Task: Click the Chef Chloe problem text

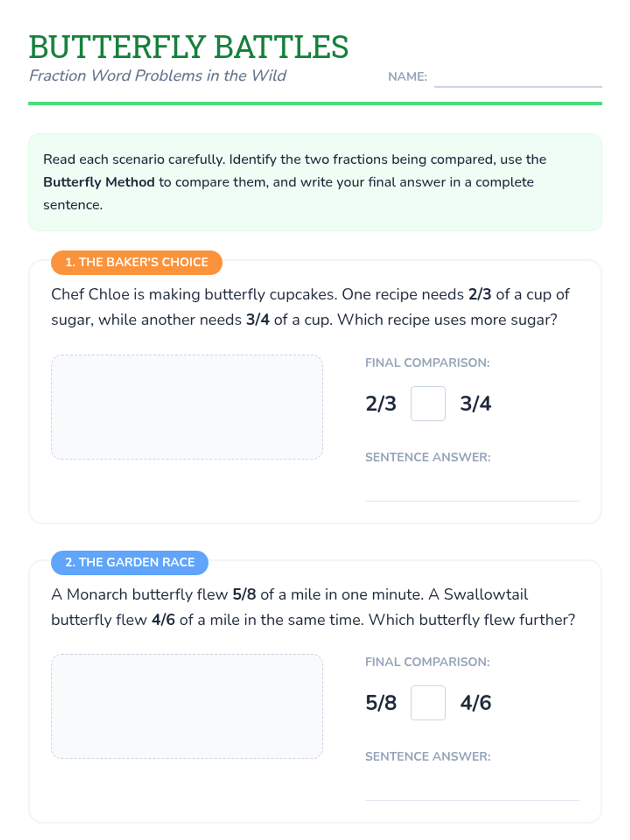Action: click(310, 307)
